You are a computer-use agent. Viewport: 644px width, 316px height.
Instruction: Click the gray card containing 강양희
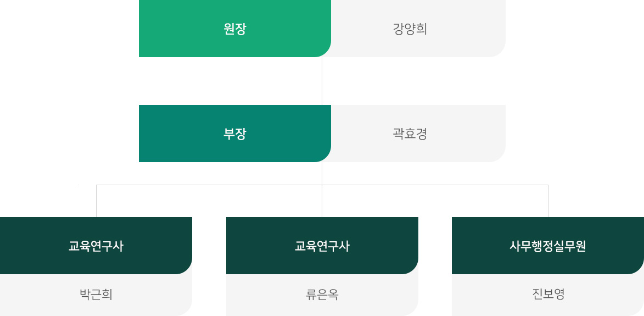tap(418, 29)
